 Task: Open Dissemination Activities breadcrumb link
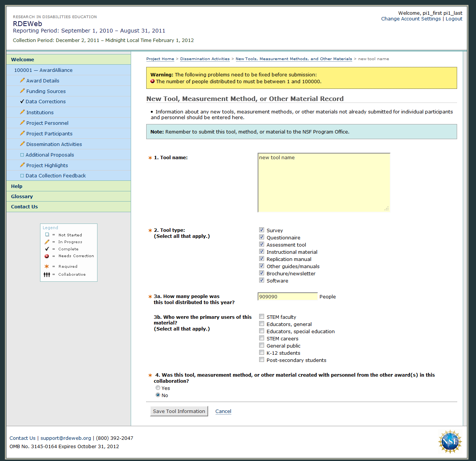(x=205, y=59)
